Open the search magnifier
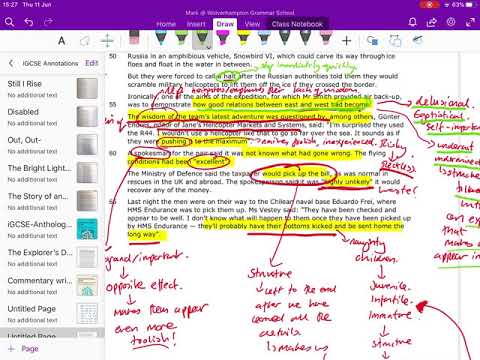Screen dimensions: 480x360 [x=9, y=22]
